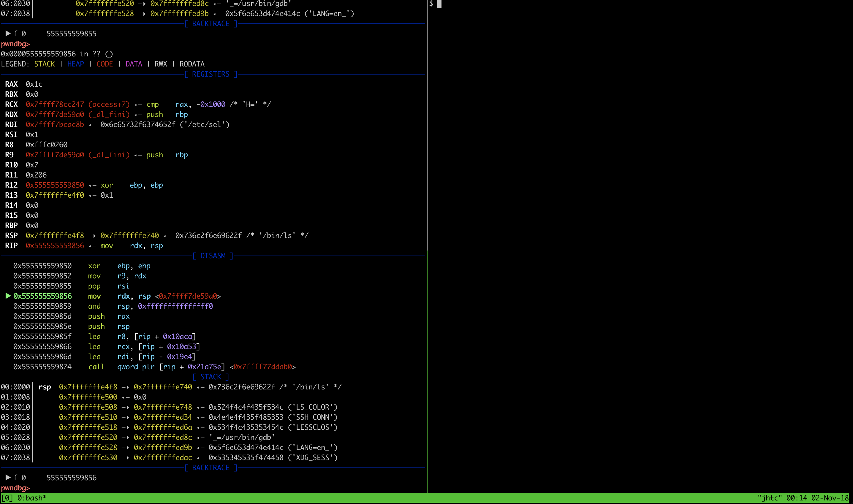The width and height of the screenshot is (853, 504).
Task: Click the RSP register value 0x7fffffffe4f8
Action: (x=55, y=235)
